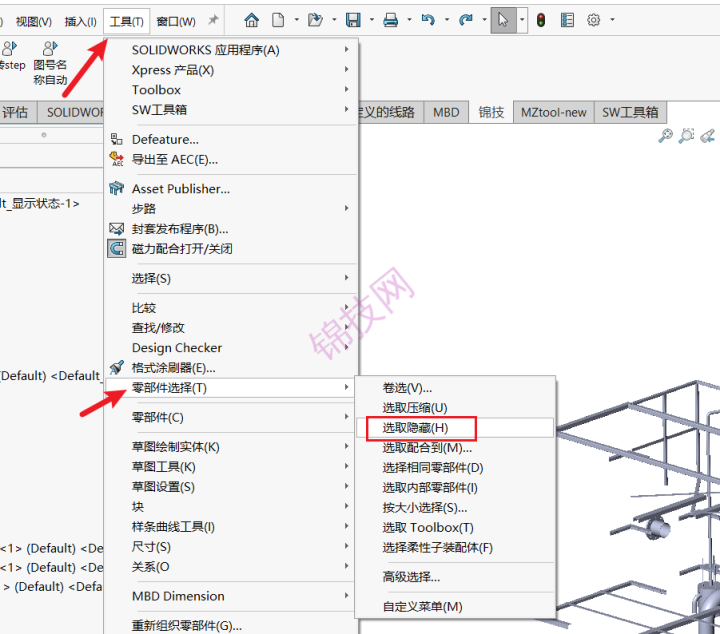Open 高级选择... dialog

[455, 577]
